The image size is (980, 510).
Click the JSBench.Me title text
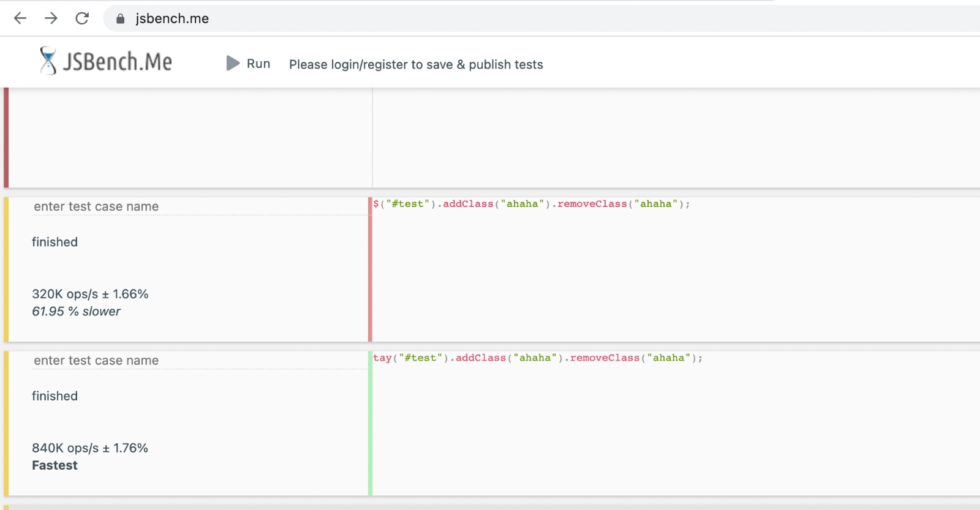point(118,62)
